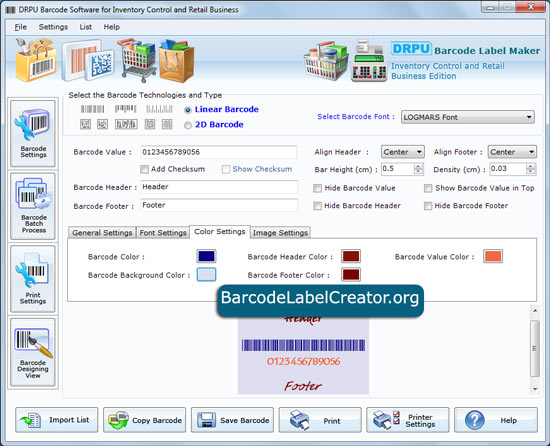Image resolution: width=550 pixels, height=446 pixels.
Task: Click the Barcode Value input field
Action: click(219, 152)
